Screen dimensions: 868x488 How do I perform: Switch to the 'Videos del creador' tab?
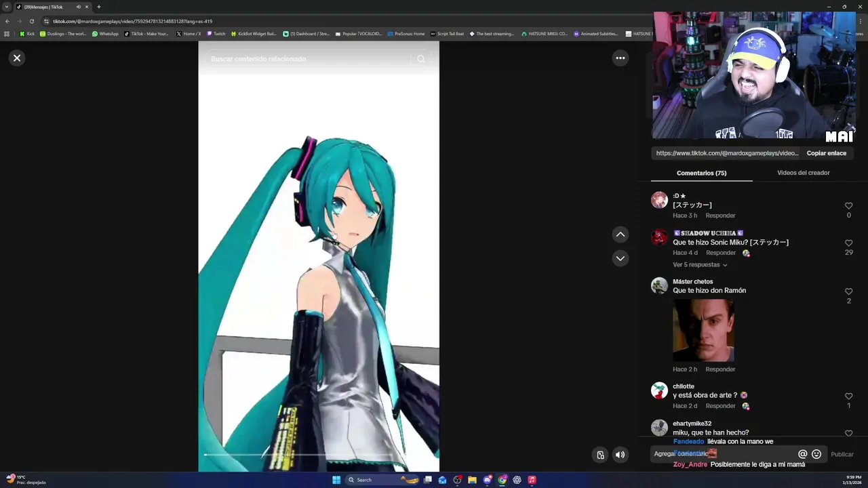803,173
